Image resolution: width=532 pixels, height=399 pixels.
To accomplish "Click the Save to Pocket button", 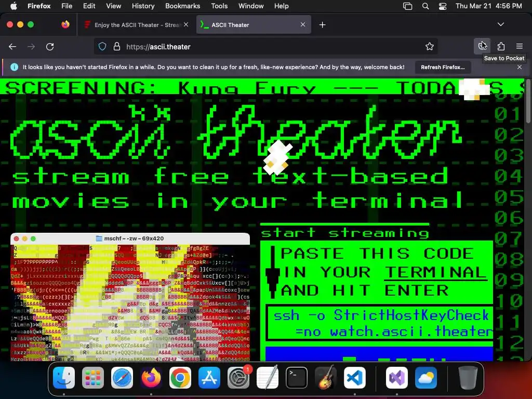I will pyautogui.click(x=482, y=46).
